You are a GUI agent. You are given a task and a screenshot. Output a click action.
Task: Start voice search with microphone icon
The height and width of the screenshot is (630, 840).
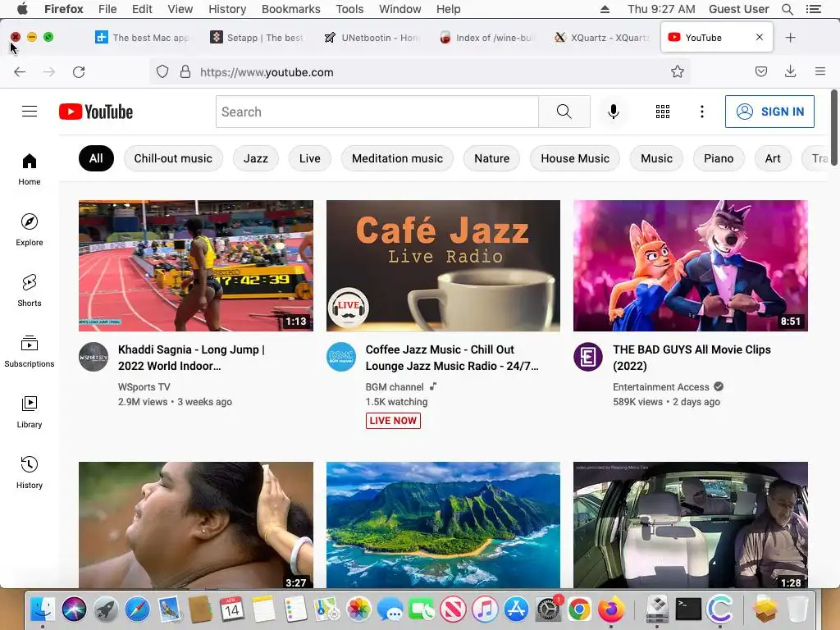614,112
